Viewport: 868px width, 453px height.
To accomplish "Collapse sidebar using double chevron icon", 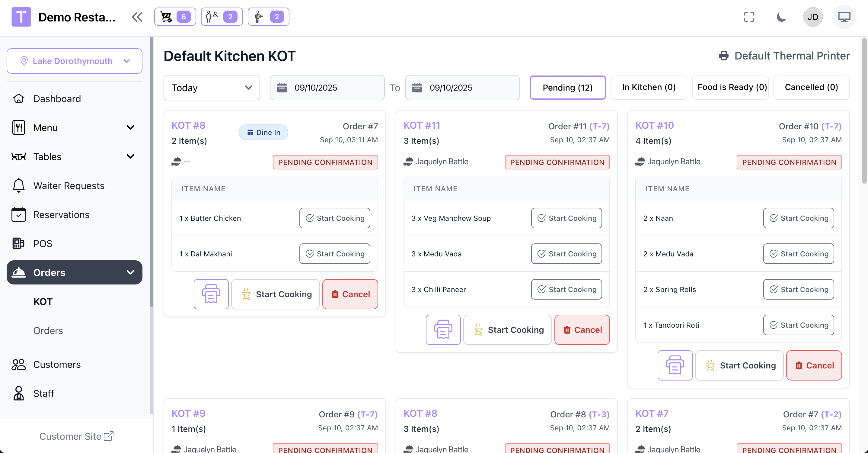I will tap(137, 17).
